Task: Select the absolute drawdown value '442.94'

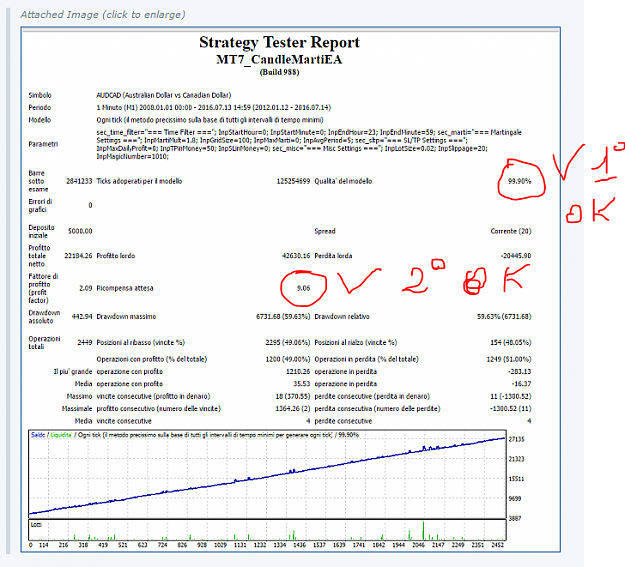Action: [82, 317]
